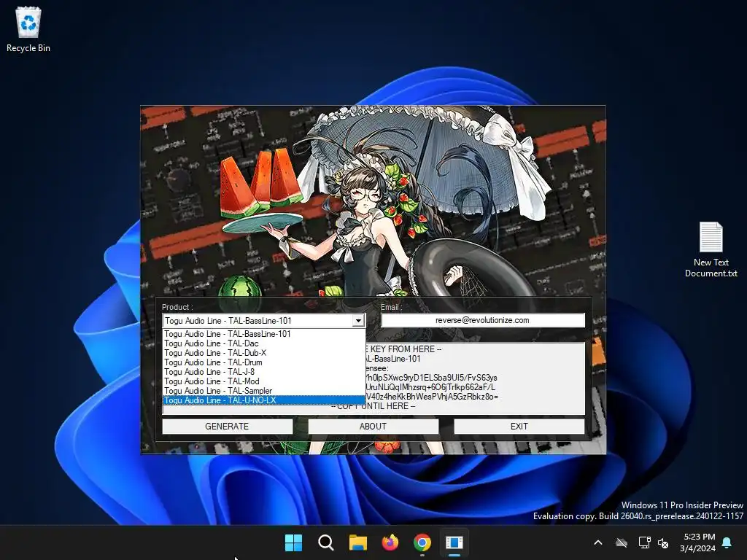Choose highlighted TAL-U-NO-LX entry

click(x=264, y=400)
